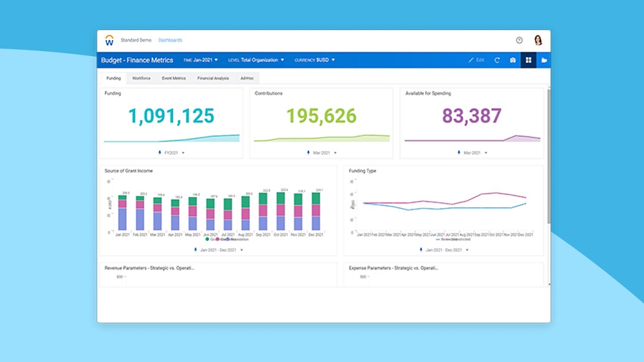Viewport: 644px width, 362px height.
Task: Click the Sep 2021 stacked bar
Action: [x=263, y=211]
